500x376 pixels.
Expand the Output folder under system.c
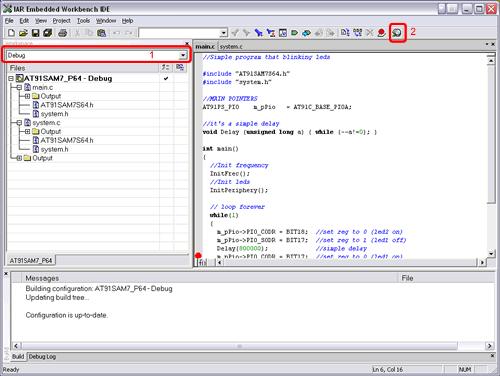pos(27,131)
